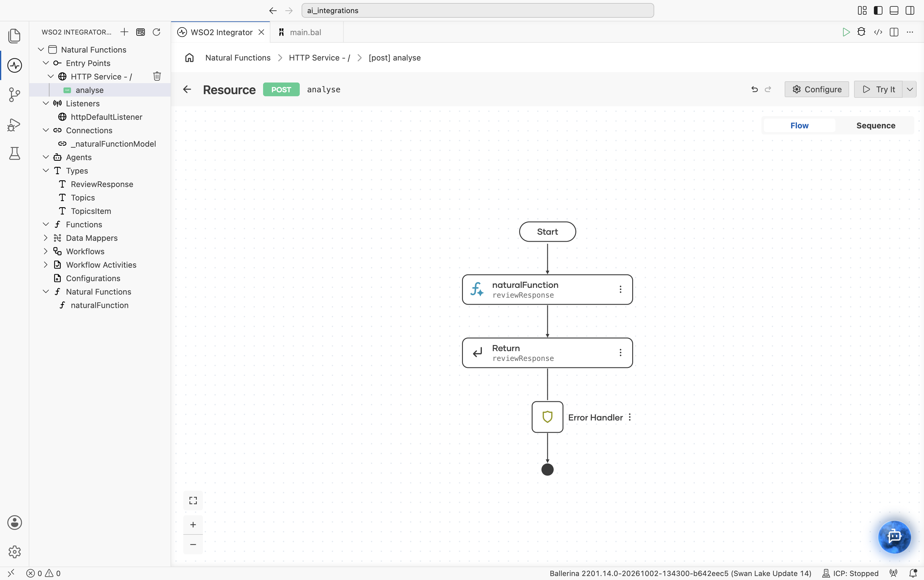The height and width of the screenshot is (580, 924).
Task: Switch the diagram to Flow view
Action: click(x=799, y=125)
